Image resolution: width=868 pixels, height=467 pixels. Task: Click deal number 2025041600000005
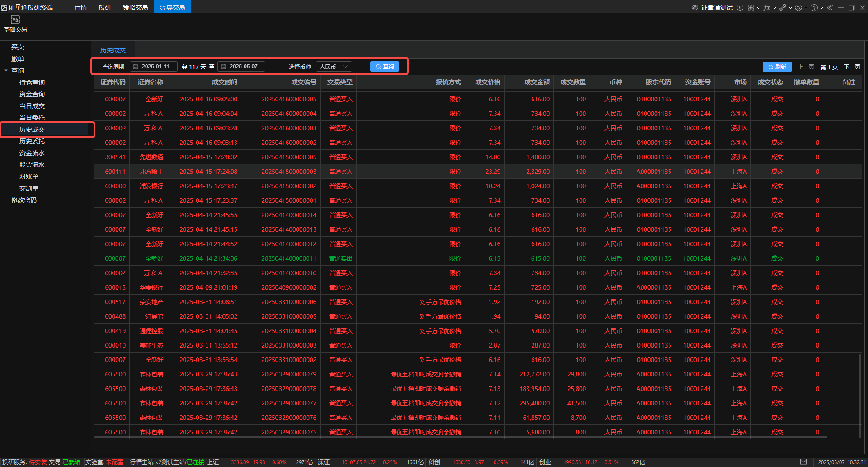289,99
